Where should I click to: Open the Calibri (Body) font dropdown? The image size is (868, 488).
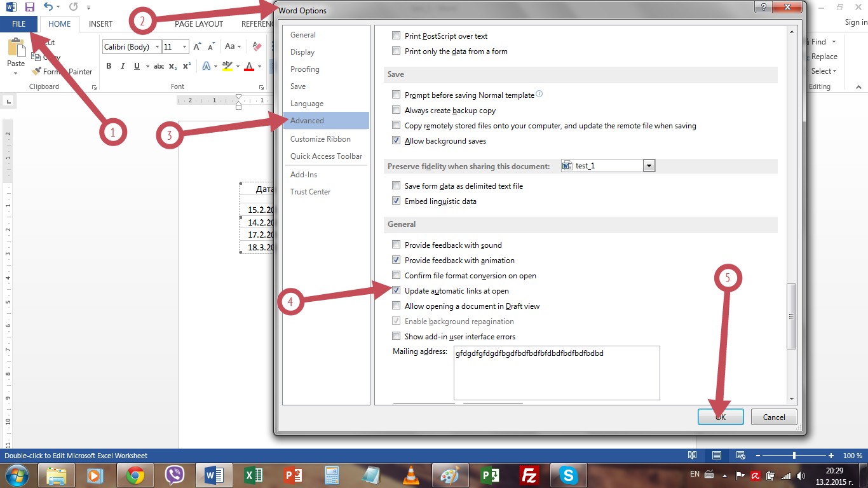click(157, 47)
